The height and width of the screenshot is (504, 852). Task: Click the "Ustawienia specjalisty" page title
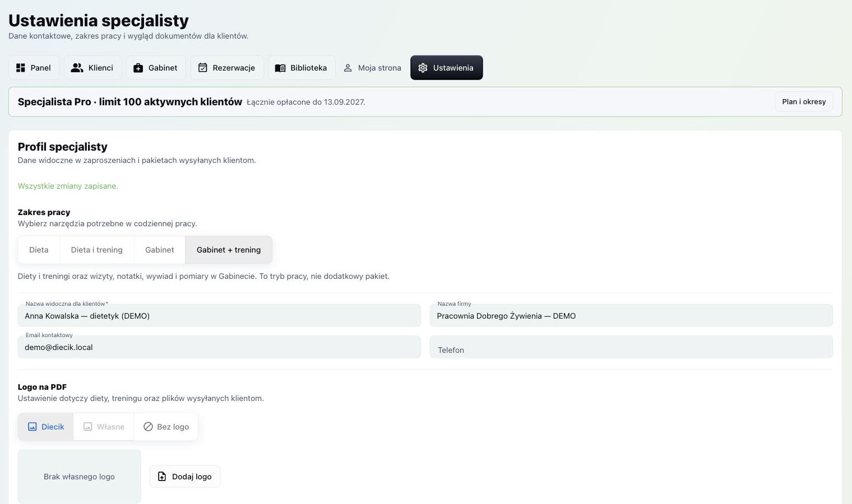(x=99, y=21)
